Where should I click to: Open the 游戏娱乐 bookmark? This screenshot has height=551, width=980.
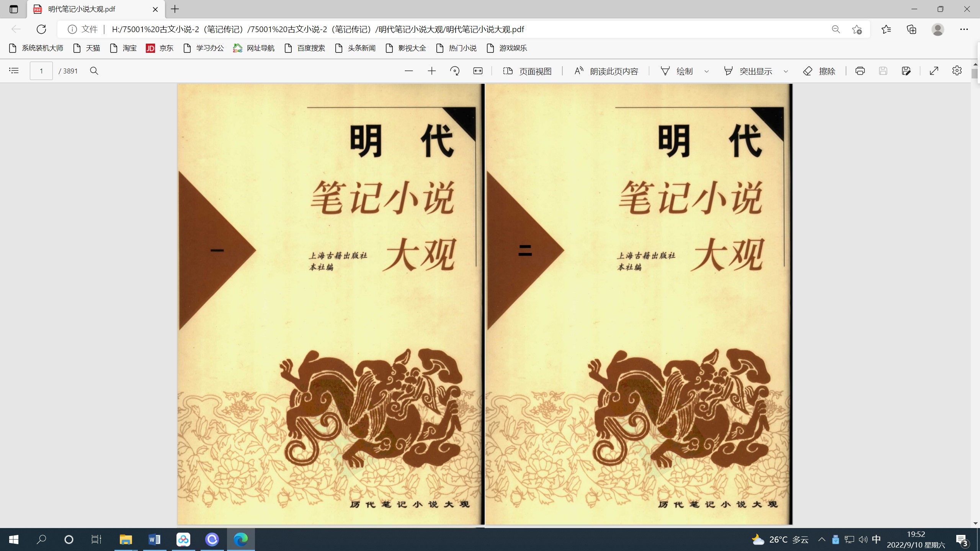(507, 48)
